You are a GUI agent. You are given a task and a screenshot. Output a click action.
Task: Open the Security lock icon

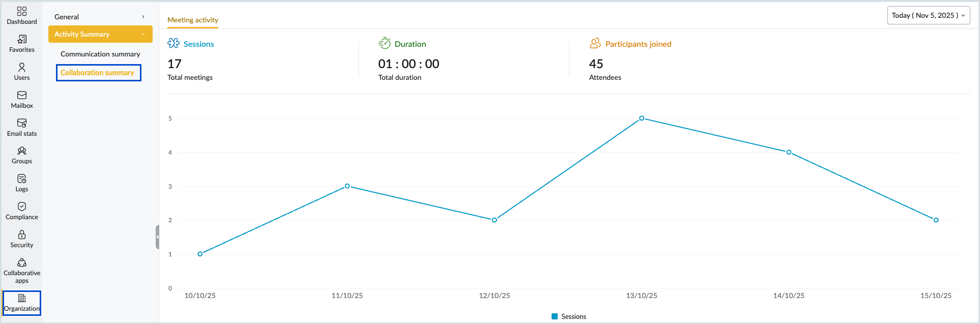(22, 235)
